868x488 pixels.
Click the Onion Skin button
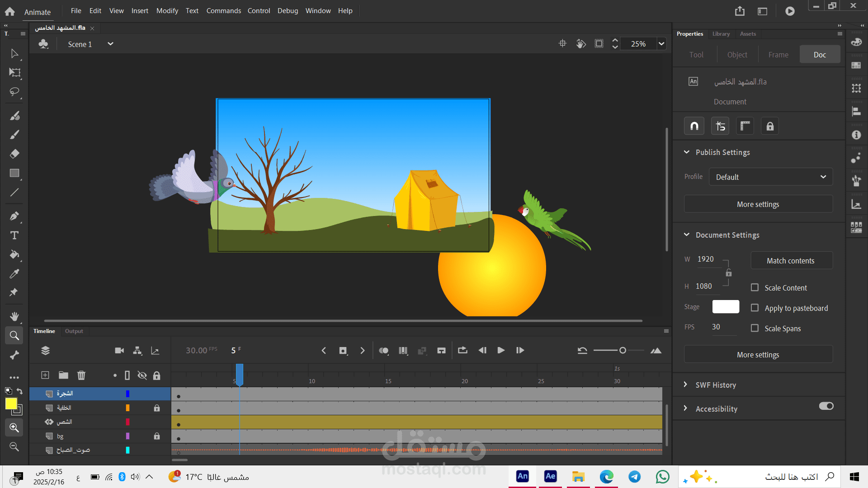click(x=383, y=351)
